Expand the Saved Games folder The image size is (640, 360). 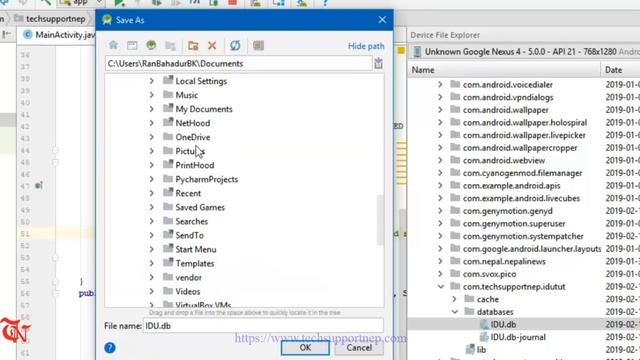coord(151,207)
